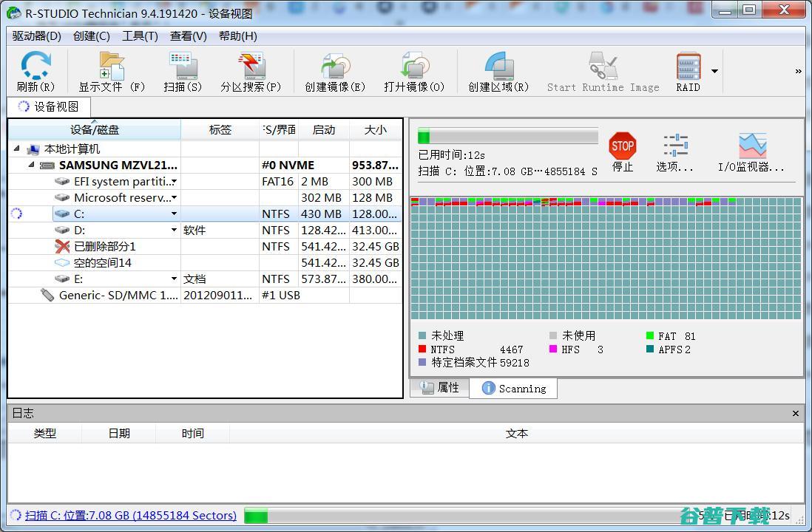
Task: Open the I/O monitor (I/O监视器) icon
Action: coord(751,146)
